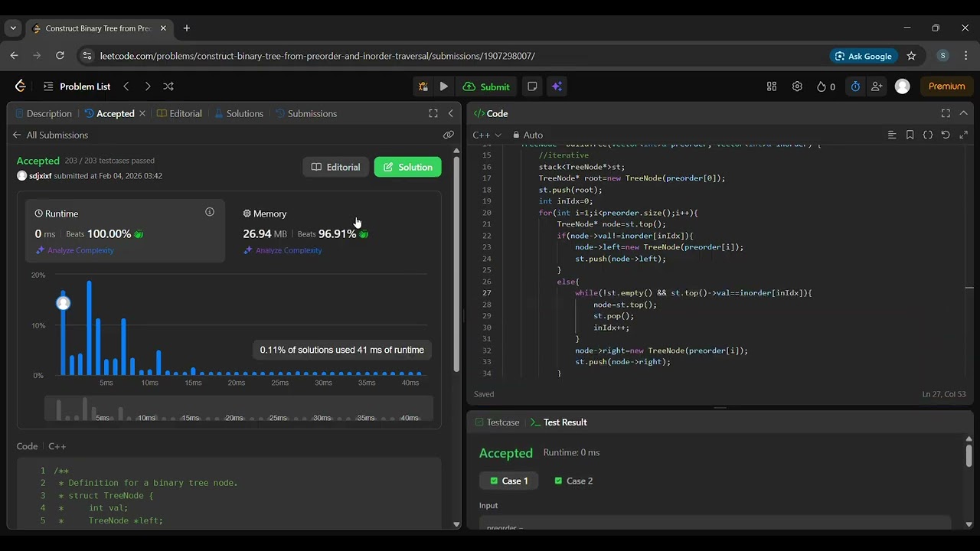980x551 pixels.
Task: Go back to All Submissions
Action: pyautogui.click(x=51, y=135)
